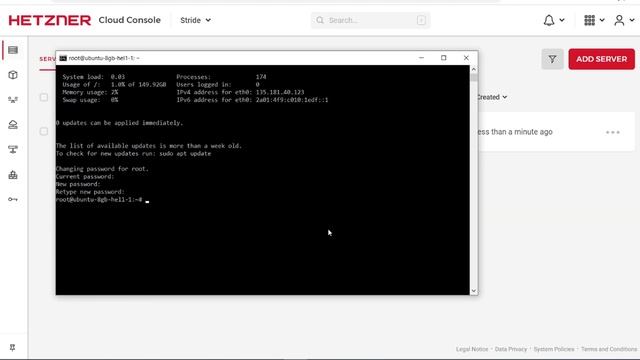Image resolution: width=640 pixels, height=360 pixels.
Task: Open the Terms and Conditions link
Action: pyautogui.click(x=609, y=349)
